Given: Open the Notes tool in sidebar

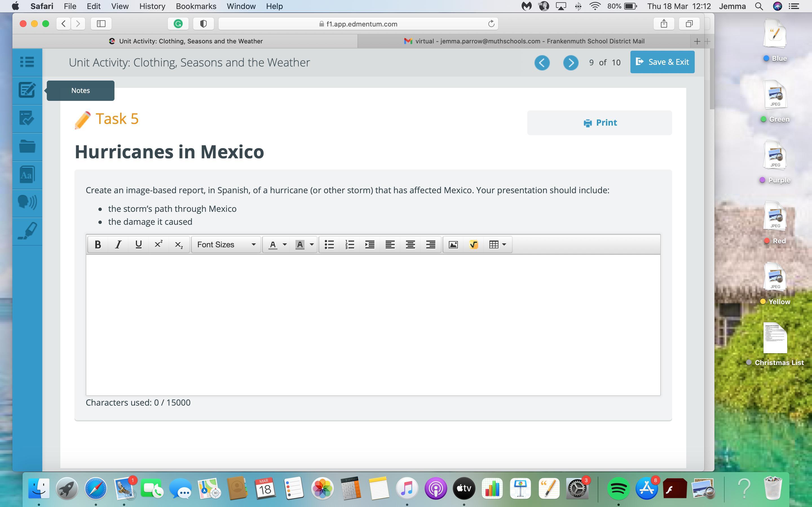Looking at the screenshot, I should [x=27, y=90].
